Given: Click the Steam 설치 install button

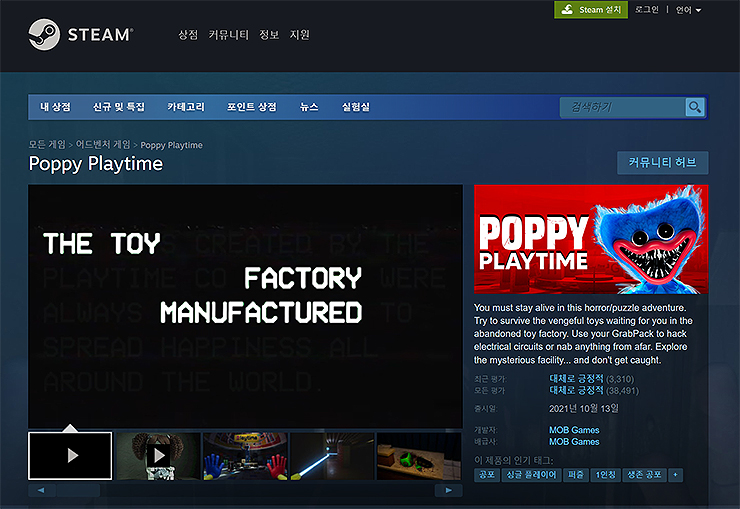Looking at the screenshot, I should click(x=591, y=9).
